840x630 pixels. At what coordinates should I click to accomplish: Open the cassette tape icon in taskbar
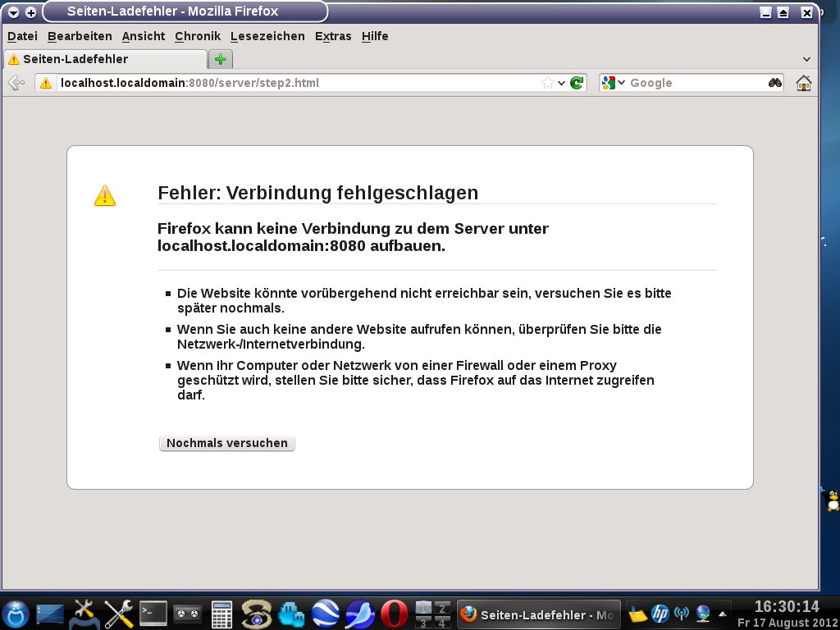188,614
